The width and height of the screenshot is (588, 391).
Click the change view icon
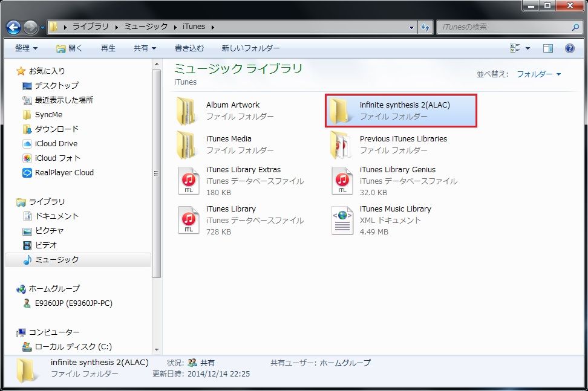(x=515, y=48)
